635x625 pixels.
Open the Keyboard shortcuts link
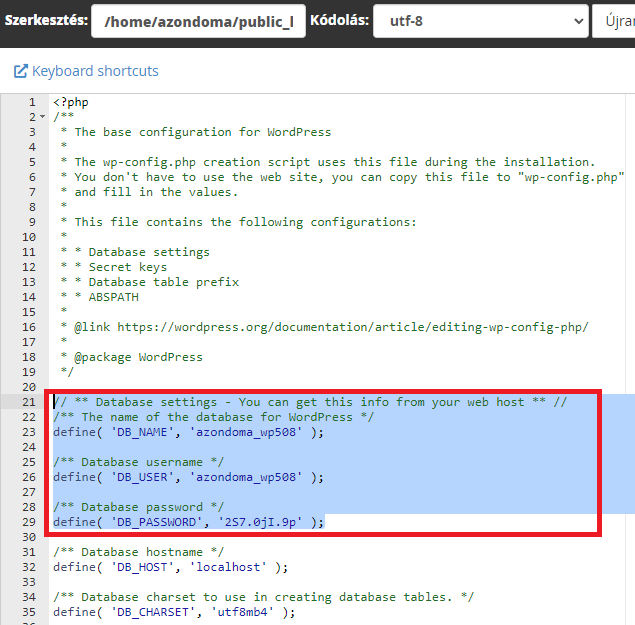coord(95,71)
